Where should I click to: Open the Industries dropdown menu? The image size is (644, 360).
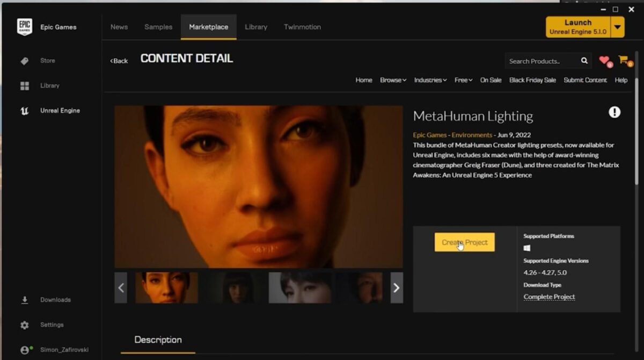pyautogui.click(x=430, y=80)
